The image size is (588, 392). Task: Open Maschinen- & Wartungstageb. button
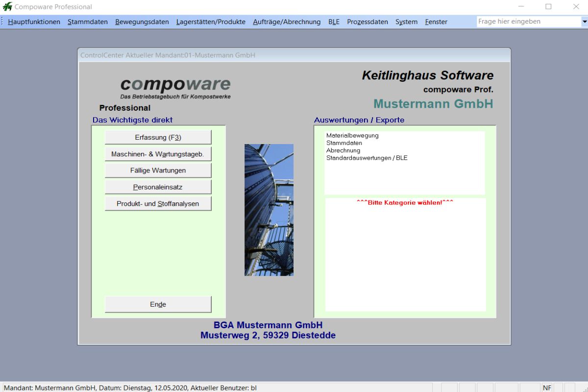pyautogui.click(x=158, y=154)
